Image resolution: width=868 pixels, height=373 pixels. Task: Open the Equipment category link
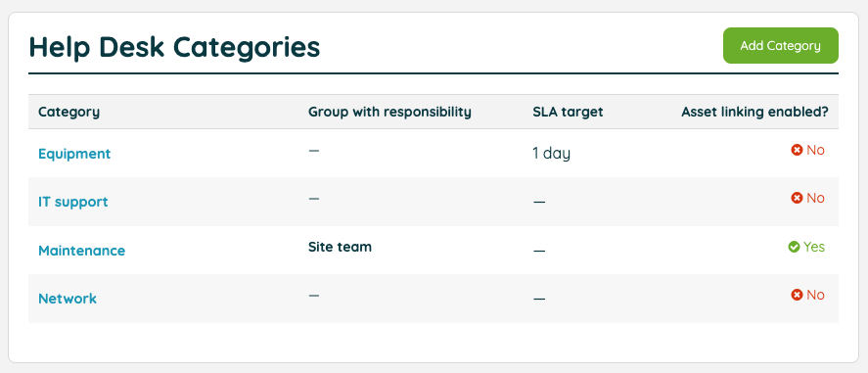(74, 154)
